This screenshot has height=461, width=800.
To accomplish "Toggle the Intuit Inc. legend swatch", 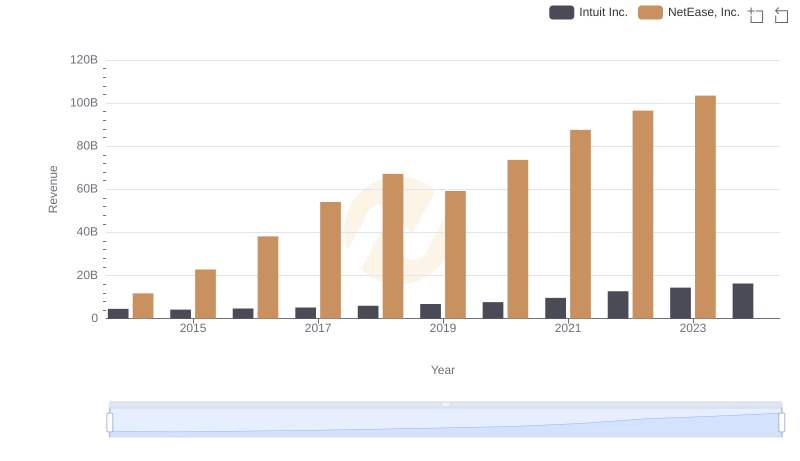I will tap(561, 12).
